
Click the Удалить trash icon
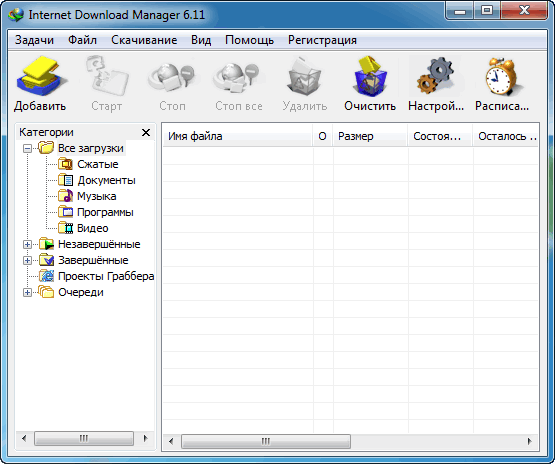pyautogui.click(x=305, y=76)
